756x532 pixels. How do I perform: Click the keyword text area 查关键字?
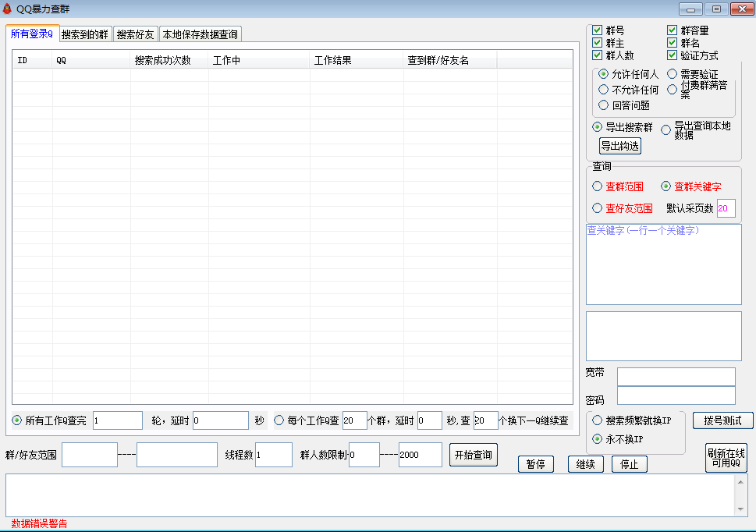point(663,264)
